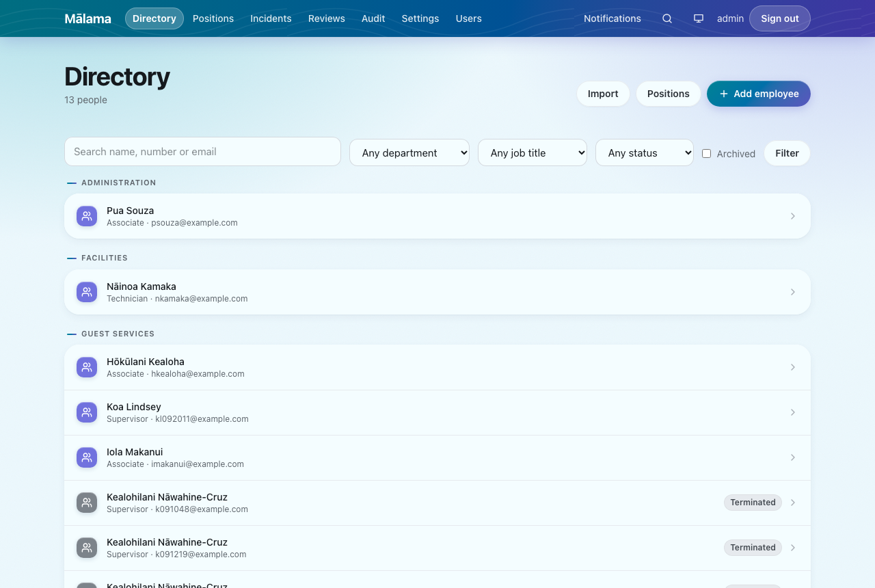Click the plus icon in Add employee
The height and width of the screenshot is (588, 875).
pos(724,94)
